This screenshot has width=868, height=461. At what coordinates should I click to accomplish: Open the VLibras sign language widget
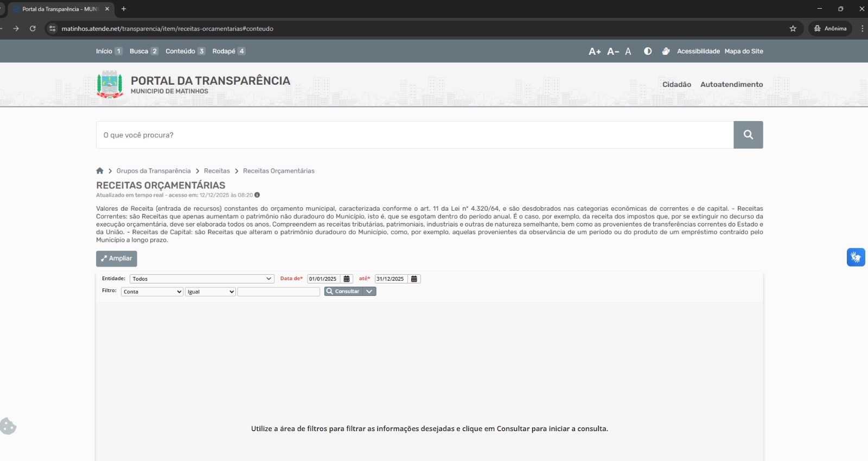(x=856, y=257)
